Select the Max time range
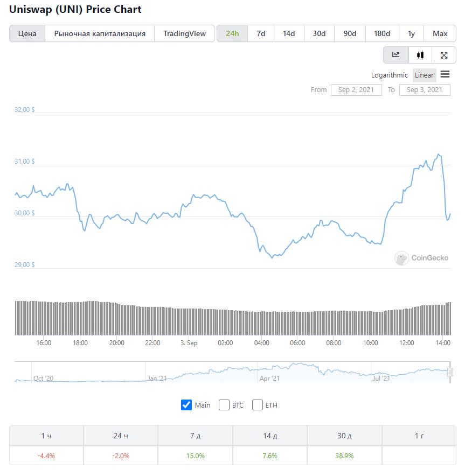Screen dimensions: 465x476 coord(440,33)
